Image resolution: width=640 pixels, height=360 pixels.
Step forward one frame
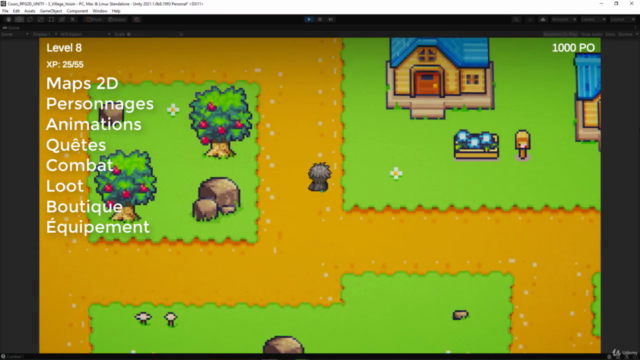331,20
